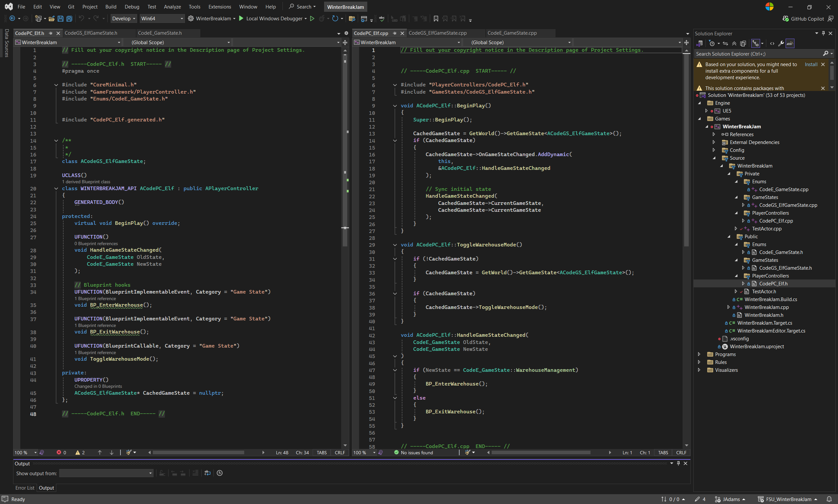
Task: Open Find in Files from the toolbar
Action: coord(352,19)
